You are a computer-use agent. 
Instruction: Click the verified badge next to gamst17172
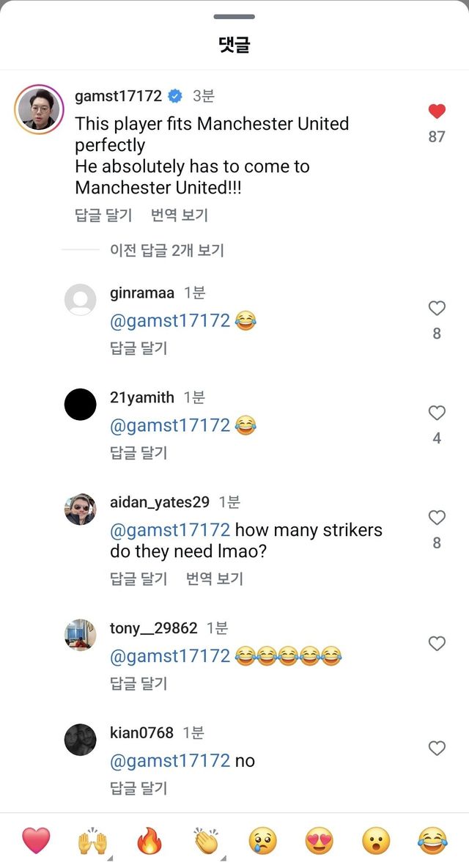point(174,94)
